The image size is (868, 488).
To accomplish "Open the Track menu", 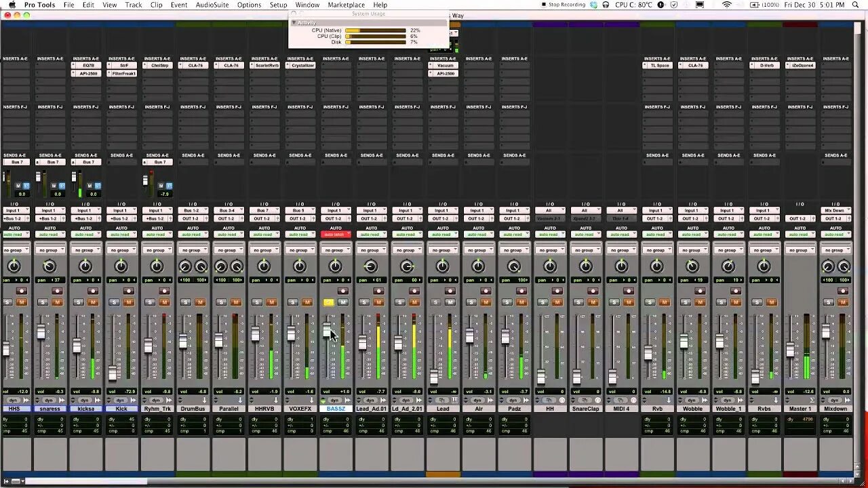I will point(134,5).
